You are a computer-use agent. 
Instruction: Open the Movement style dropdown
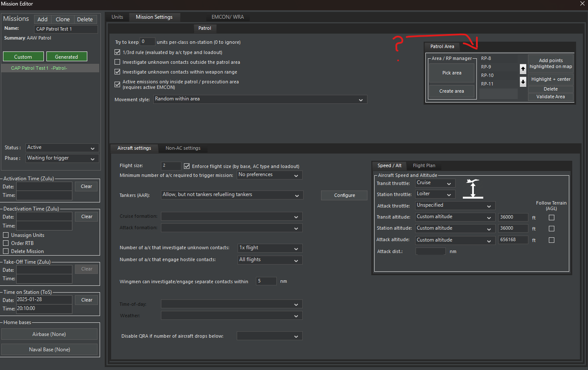260,100
